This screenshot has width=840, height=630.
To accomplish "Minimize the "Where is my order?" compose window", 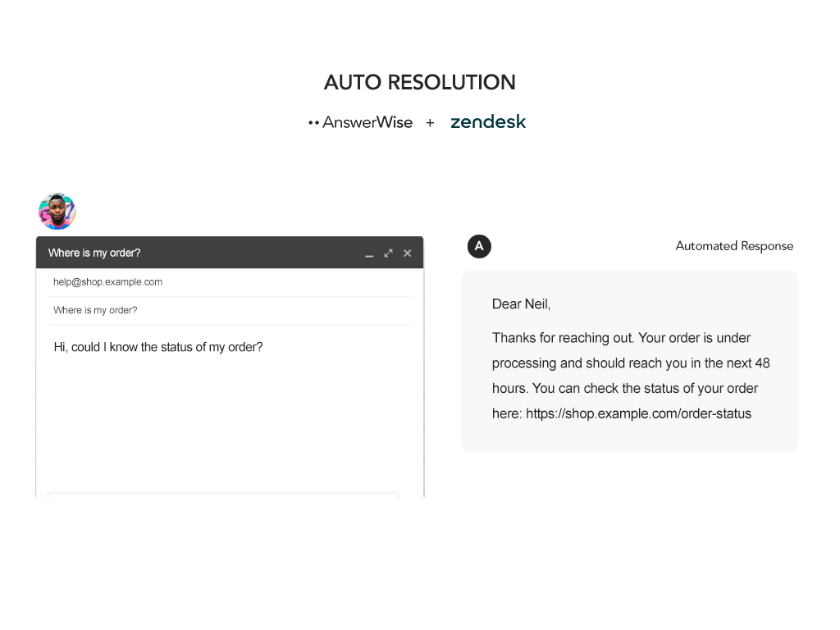I will pos(369,253).
